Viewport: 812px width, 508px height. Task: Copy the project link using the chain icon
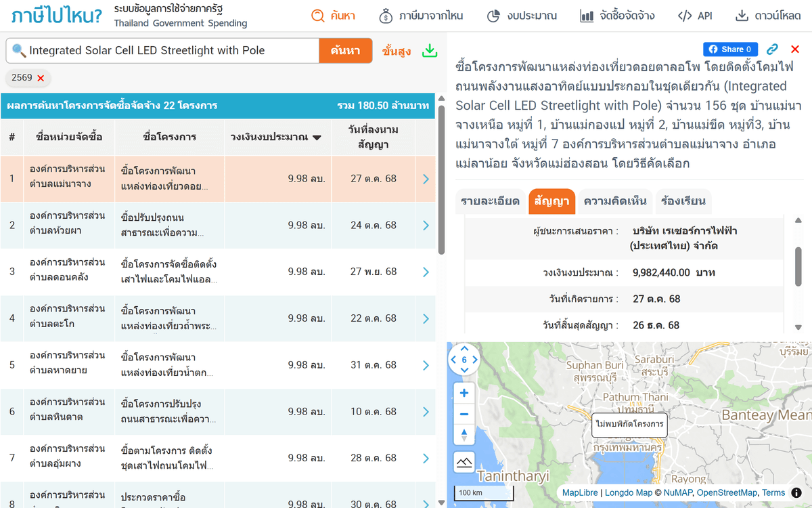pos(772,49)
